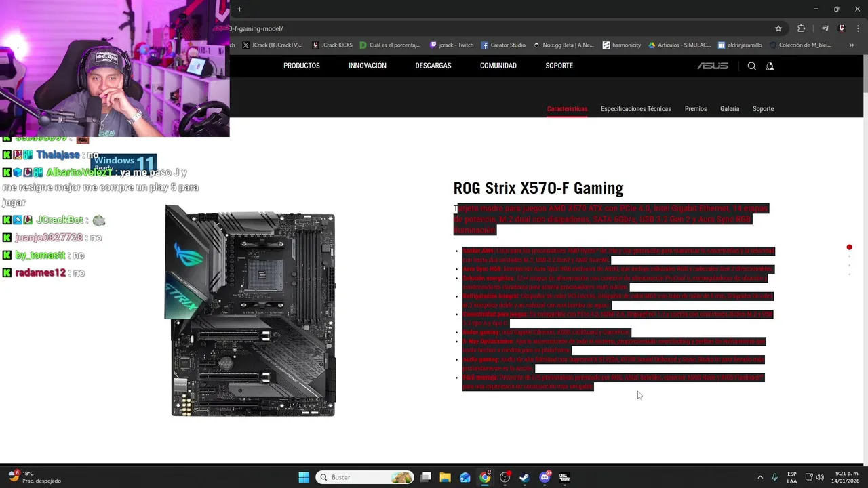This screenshot has height=488, width=868.
Task: Open File Explorer from taskbar
Action: [x=445, y=477]
